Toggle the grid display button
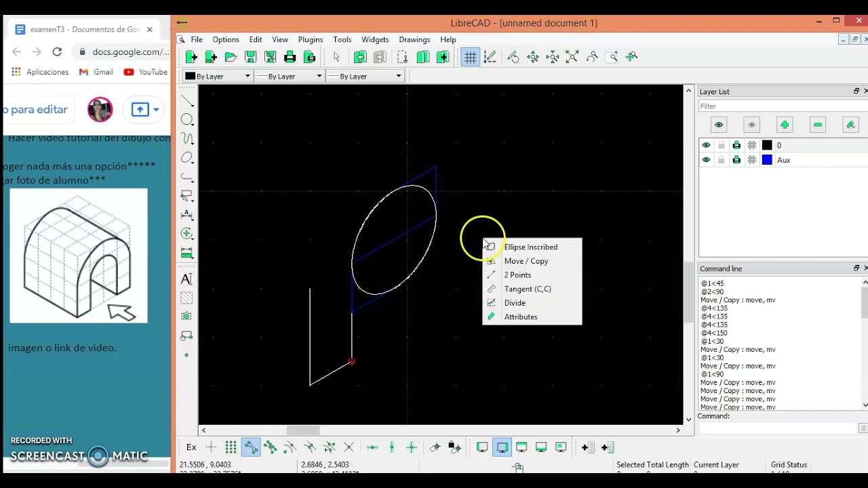 tap(470, 58)
